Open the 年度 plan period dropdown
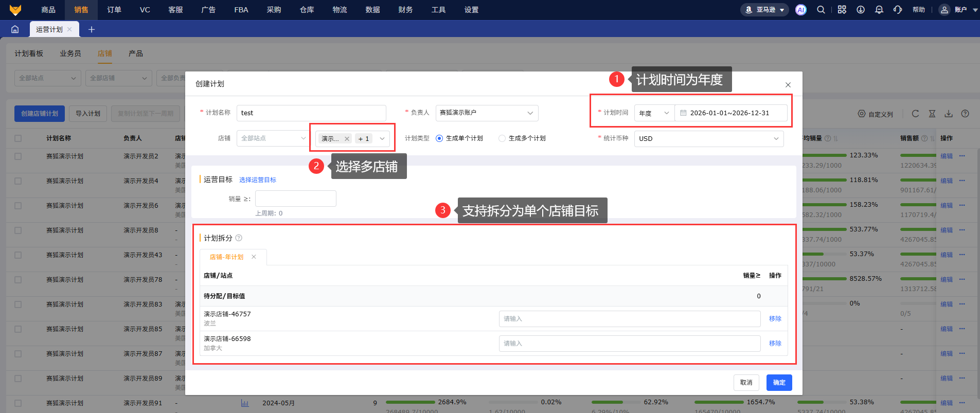The width and height of the screenshot is (980, 413). point(654,113)
